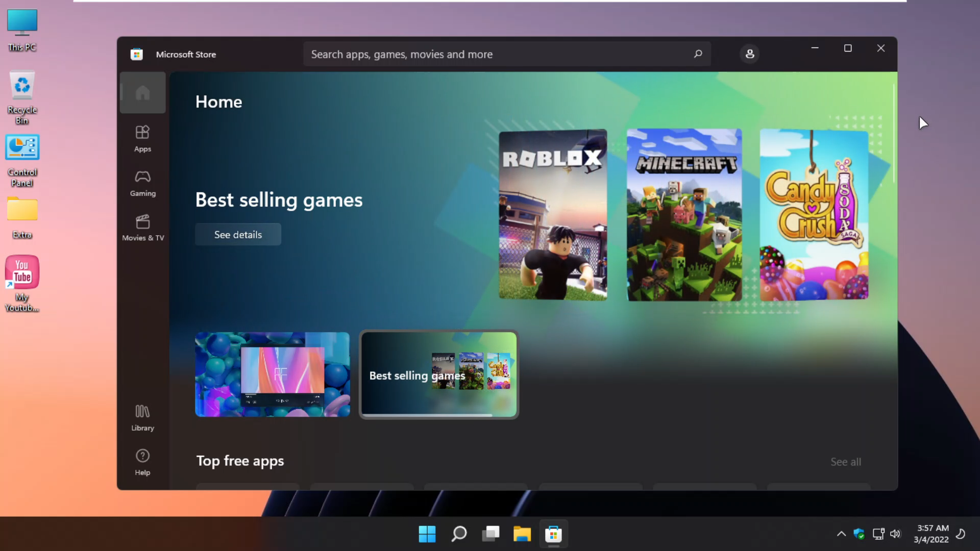The height and width of the screenshot is (551, 980).
Task: Click the Store vertical scrollbar
Action: pyautogui.click(x=894, y=134)
